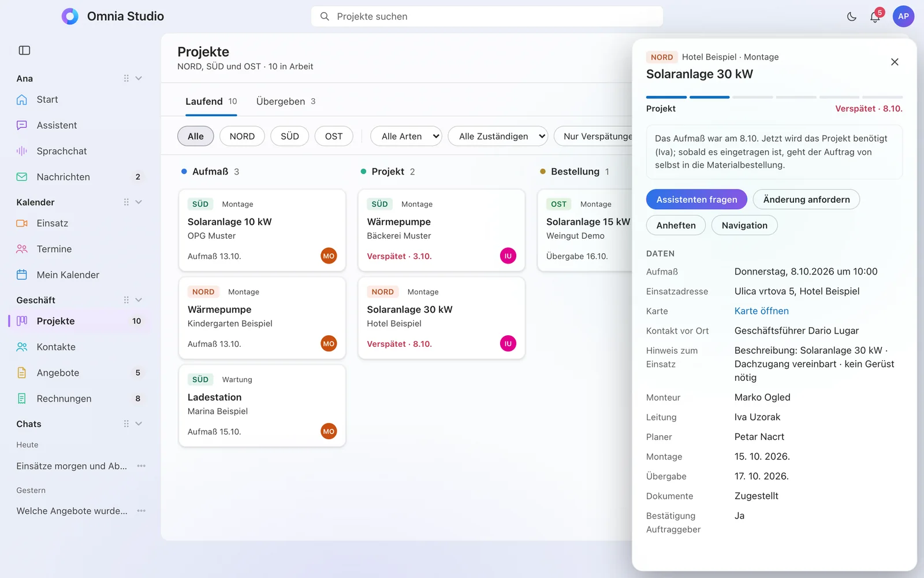This screenshot has height=578, width=924.
Task: Click the Änderung anfordern button
Action: click(806, 199)
